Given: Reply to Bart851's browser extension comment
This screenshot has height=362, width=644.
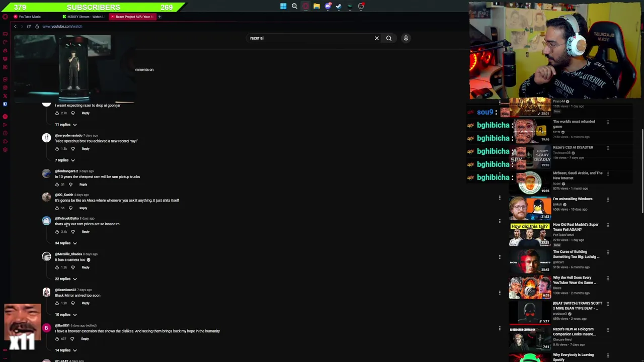Looking at the screenshot, I should (85, 339).
